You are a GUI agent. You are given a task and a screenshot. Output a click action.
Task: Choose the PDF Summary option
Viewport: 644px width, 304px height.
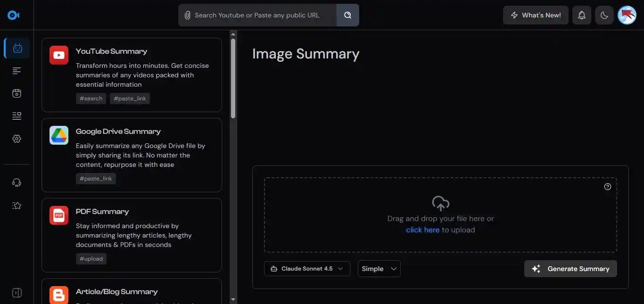click(132, 235)
